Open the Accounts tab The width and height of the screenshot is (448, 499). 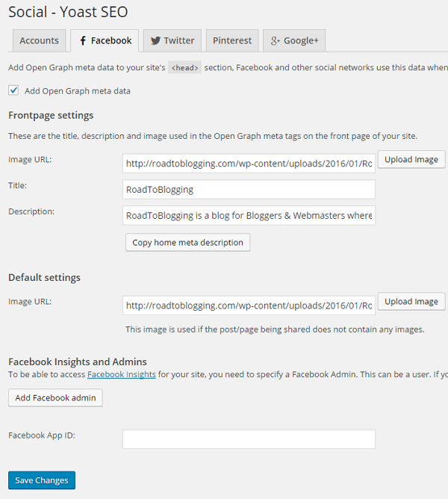coord(39,40)
